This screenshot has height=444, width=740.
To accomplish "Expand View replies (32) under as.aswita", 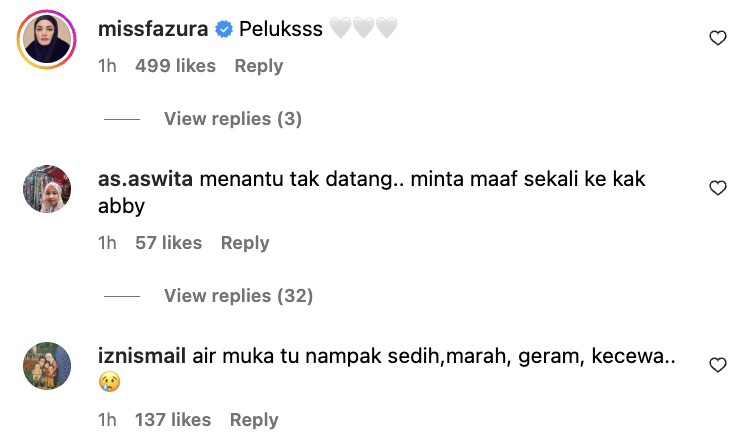I will point(238,296).
